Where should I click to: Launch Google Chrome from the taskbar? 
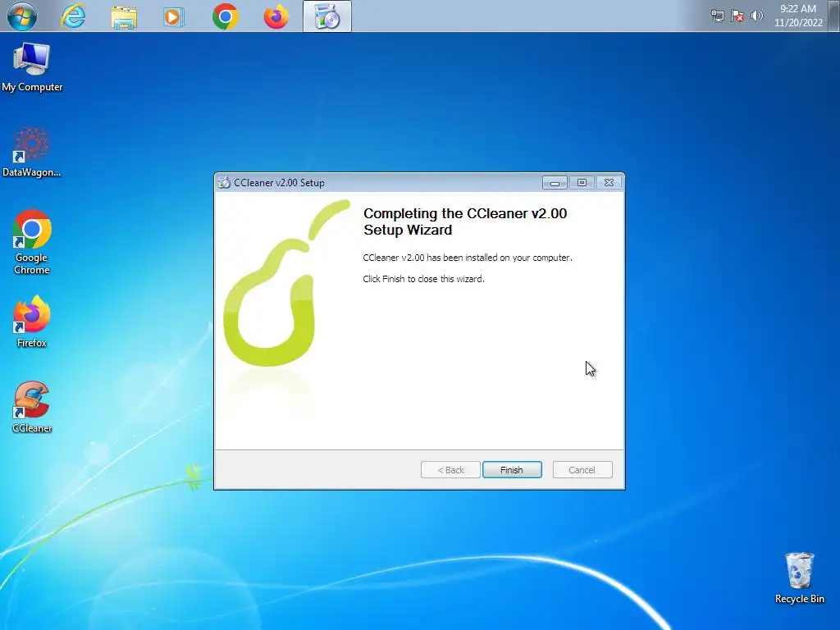[225, 16]
